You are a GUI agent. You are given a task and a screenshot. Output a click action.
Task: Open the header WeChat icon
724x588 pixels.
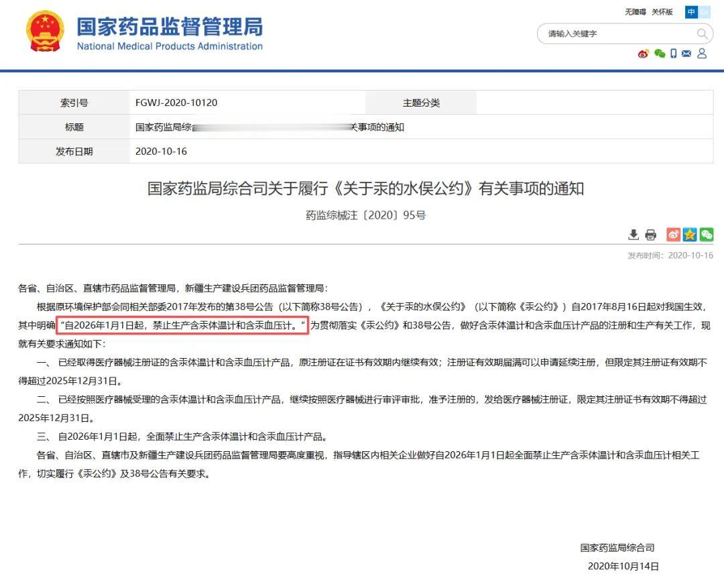pos(660,54)
